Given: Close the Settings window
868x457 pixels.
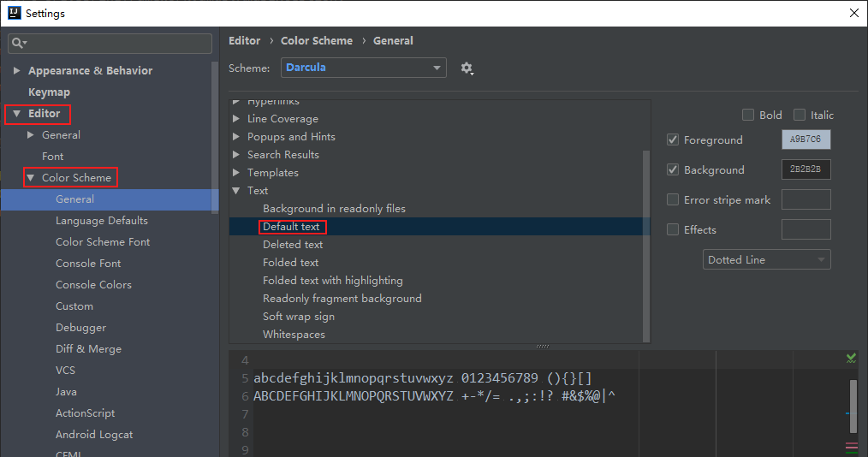Looking at the screenshot, I should 854,13.
